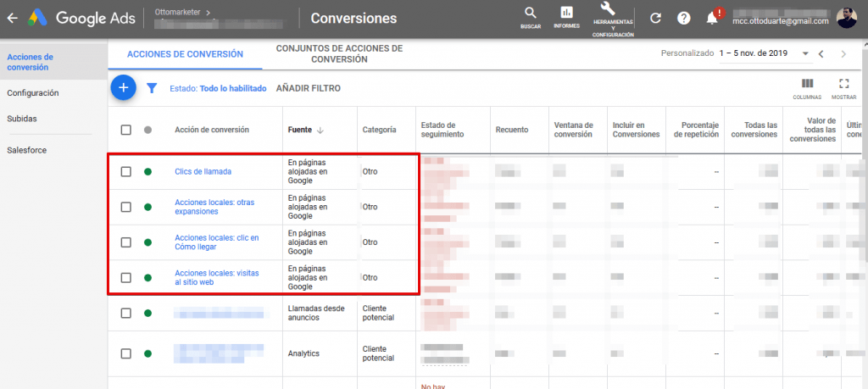
Task: Open the Columnas column selector
Action: (x=807, y=87)
